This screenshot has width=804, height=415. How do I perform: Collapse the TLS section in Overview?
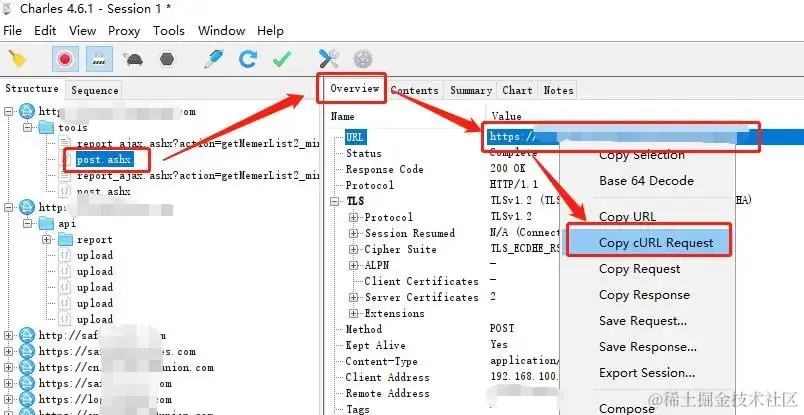point(335,201)
